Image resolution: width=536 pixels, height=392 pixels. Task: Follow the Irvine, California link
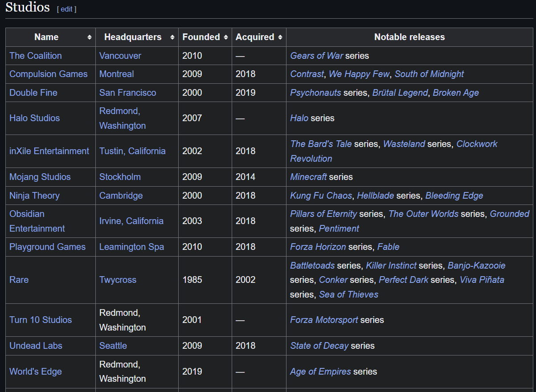tap(131, 221)
